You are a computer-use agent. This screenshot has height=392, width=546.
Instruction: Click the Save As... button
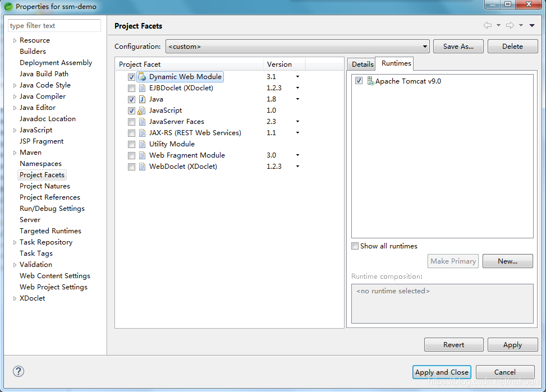click(x=458, y=47)
